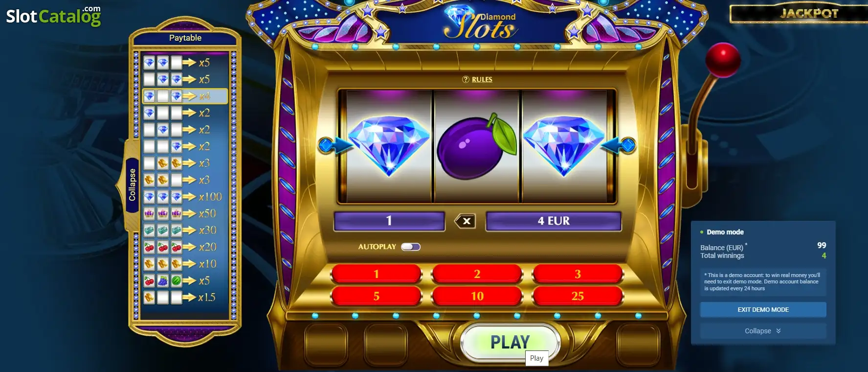Click the red lever knob
868x372 pixels.
coord(722,60)
